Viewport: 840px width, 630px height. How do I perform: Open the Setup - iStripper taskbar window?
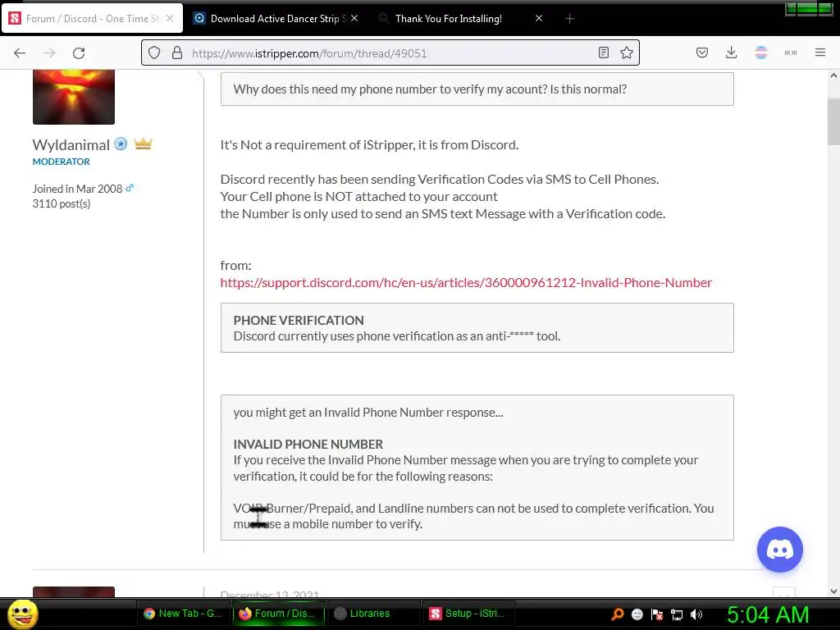click(x=468, y=614)
